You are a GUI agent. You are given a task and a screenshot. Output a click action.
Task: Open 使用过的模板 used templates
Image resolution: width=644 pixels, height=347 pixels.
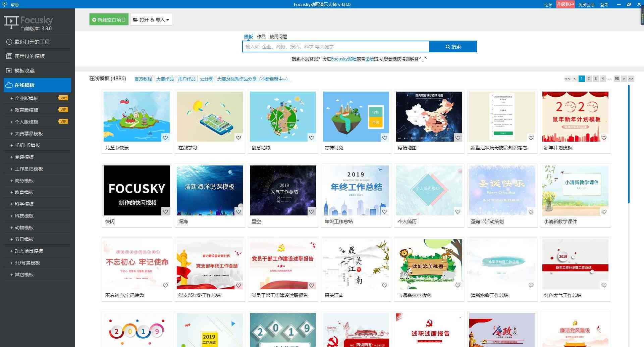(x=37, y=56)
